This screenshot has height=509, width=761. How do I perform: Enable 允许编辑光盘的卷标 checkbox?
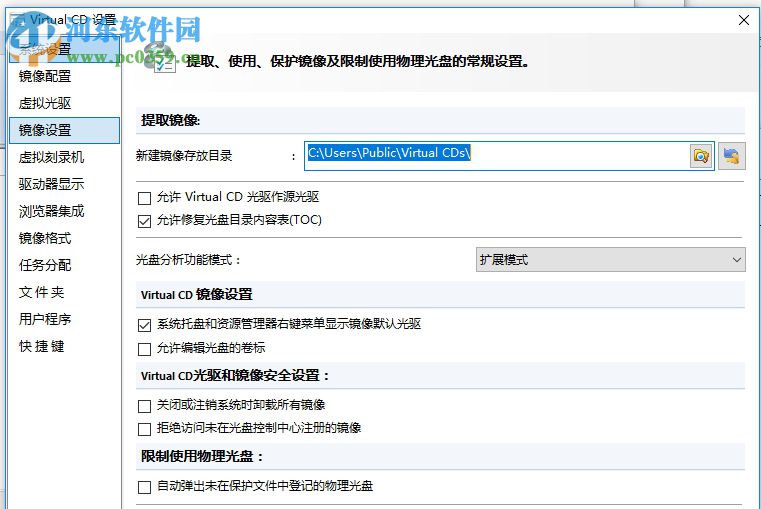tap(144, 349)
